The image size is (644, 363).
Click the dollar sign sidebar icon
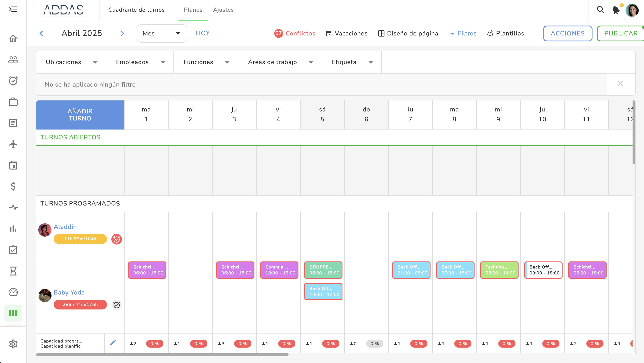pos(13,186)
